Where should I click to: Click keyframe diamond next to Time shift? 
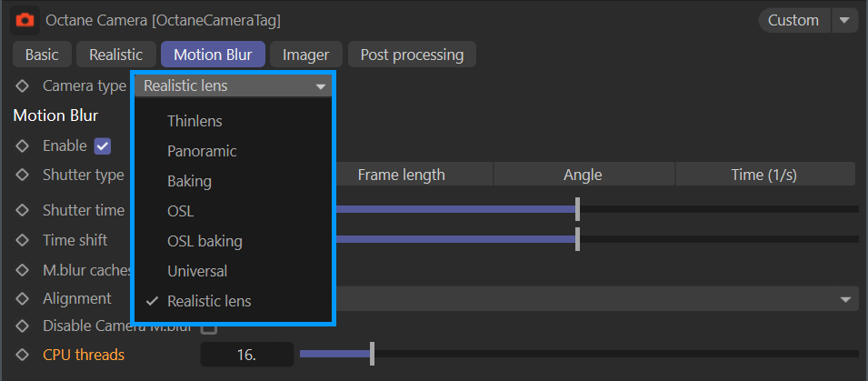coord(23,240)
